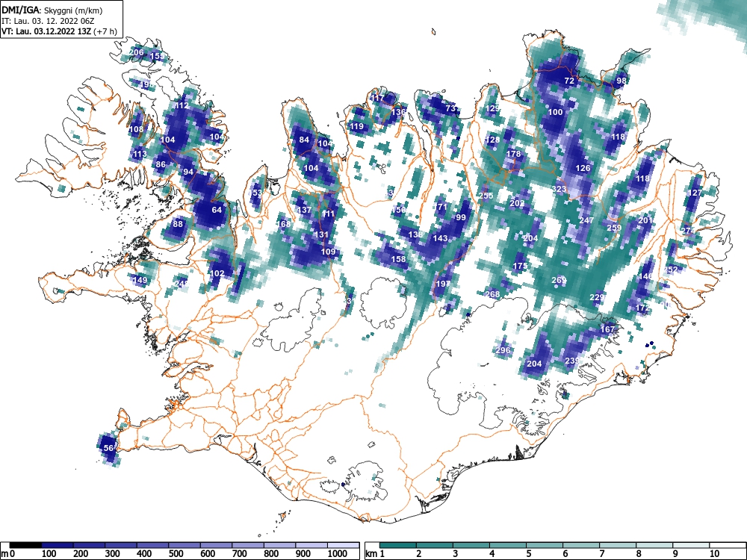
Task: Click visibility value 259
Action: (614, 228)
